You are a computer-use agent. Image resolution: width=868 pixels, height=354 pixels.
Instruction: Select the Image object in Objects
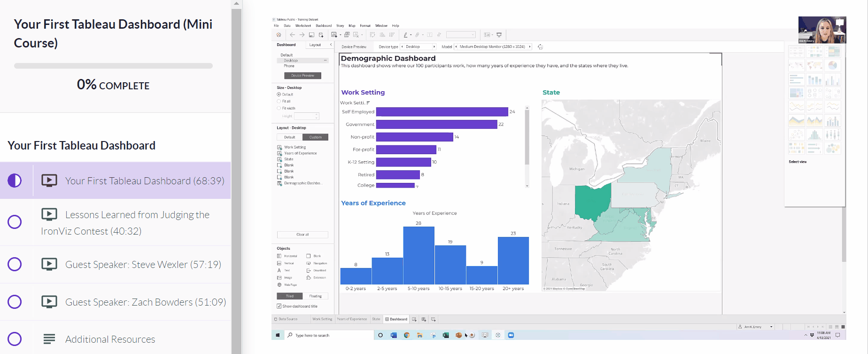[x=284, y=277]
